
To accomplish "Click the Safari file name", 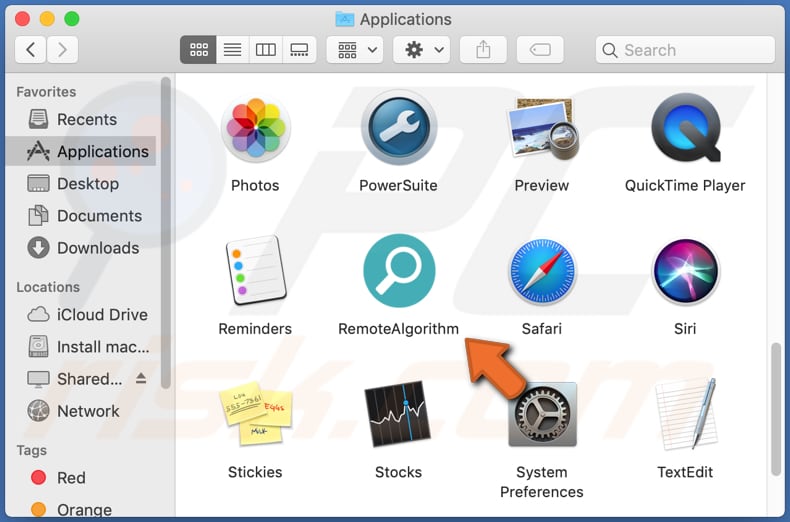I will (x=542, y=329).
